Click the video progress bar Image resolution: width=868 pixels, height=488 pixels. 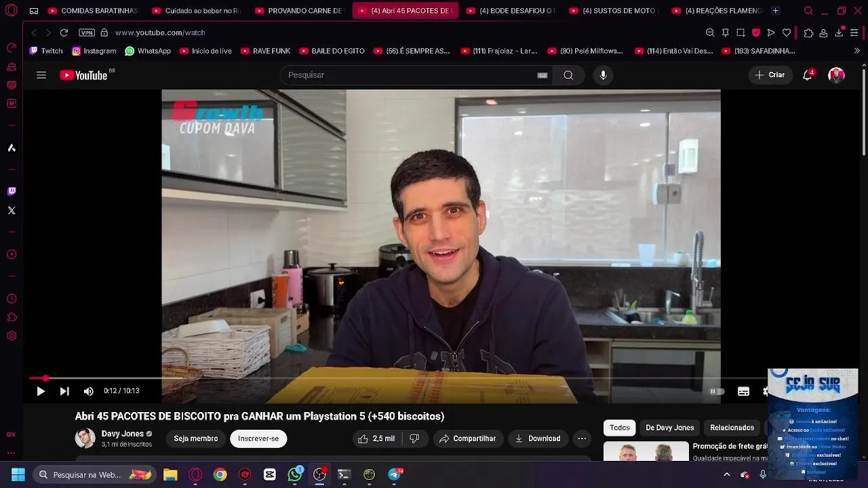point(400,378)
